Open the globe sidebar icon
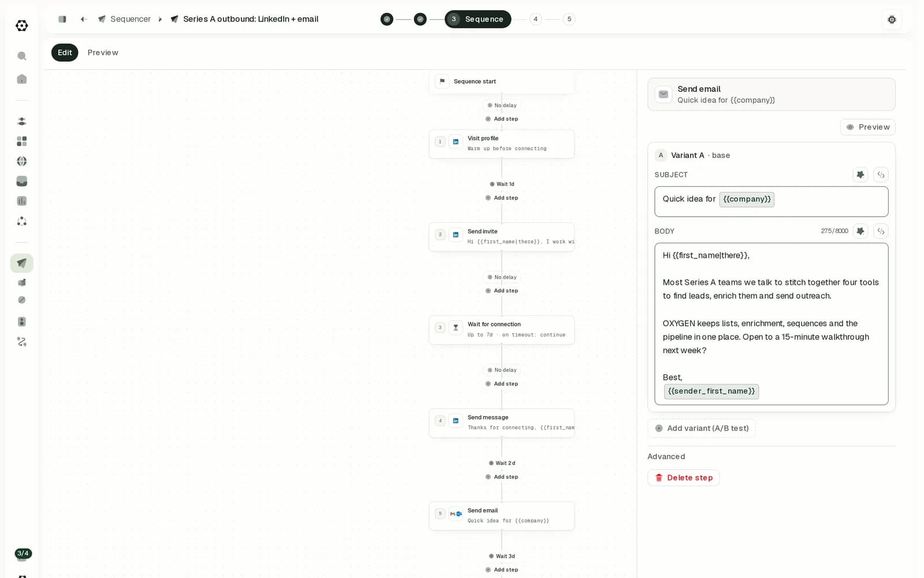 pyautogui.click(x=22, y=161)
